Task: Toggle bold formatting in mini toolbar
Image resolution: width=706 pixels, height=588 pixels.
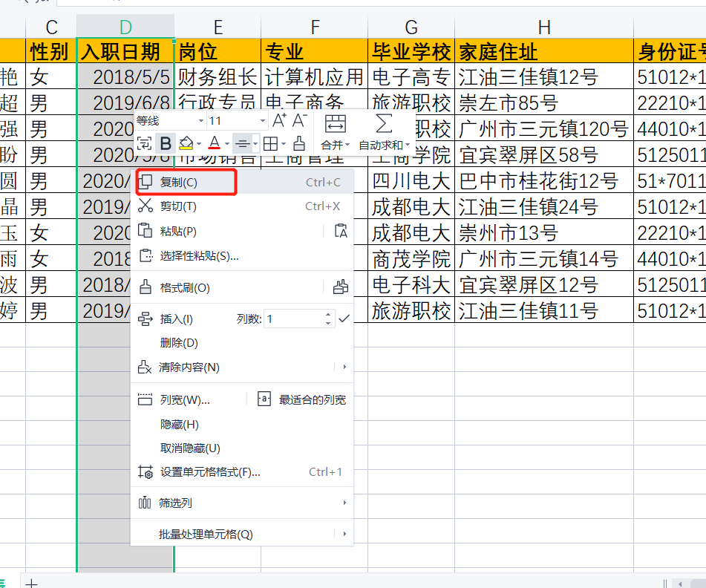Action: tap(166, 144)
